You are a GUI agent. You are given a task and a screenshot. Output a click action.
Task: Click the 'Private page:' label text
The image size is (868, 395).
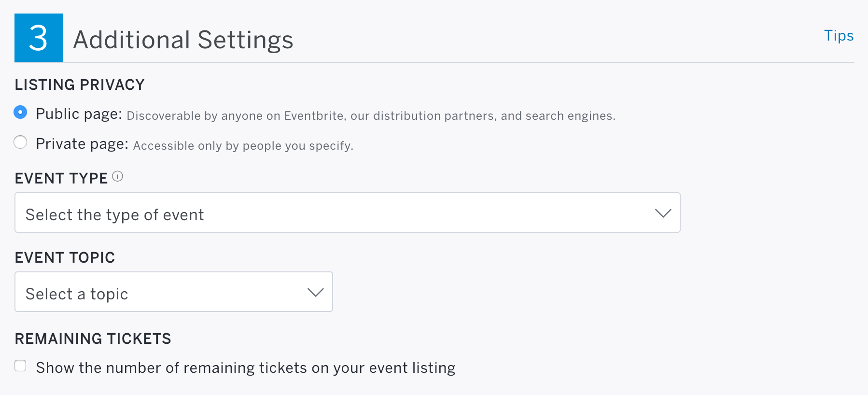point(82,144)
